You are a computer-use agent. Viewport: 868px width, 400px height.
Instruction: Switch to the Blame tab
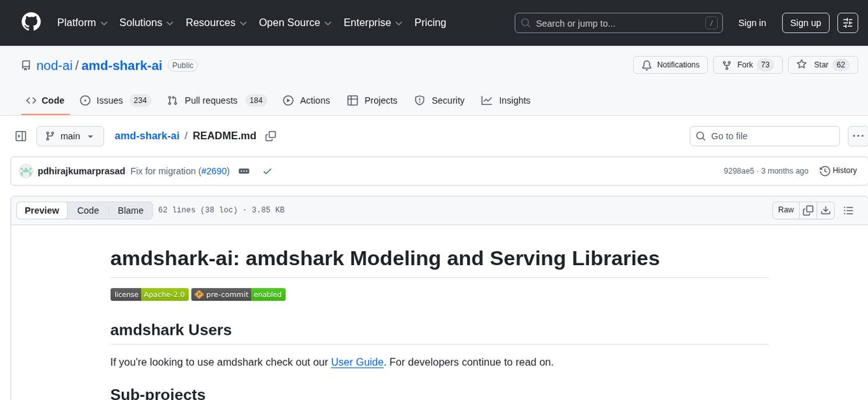pyautogui.click(x=130, y=210)
